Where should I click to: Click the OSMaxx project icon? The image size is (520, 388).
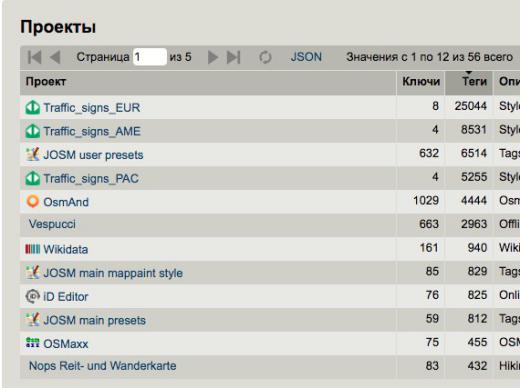[x=33, y=343]
